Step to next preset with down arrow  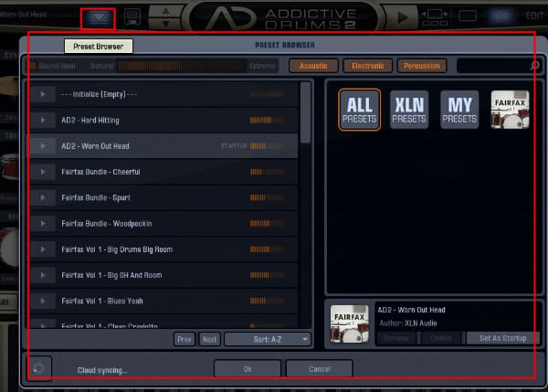pos(165,24)
